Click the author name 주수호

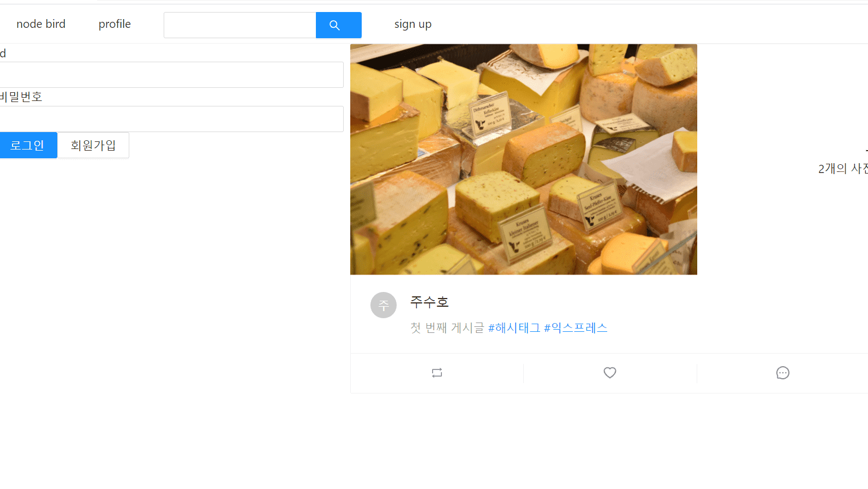pos(429,302)
